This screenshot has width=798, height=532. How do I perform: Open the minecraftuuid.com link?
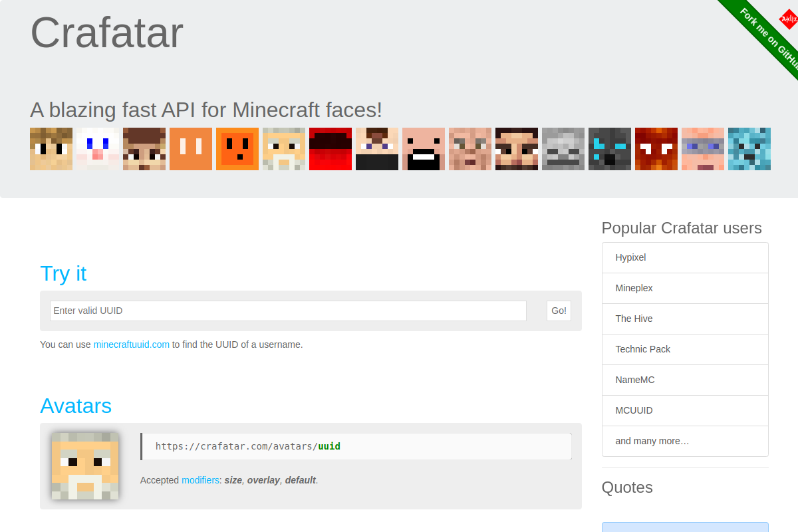click(x=132, y=344)
